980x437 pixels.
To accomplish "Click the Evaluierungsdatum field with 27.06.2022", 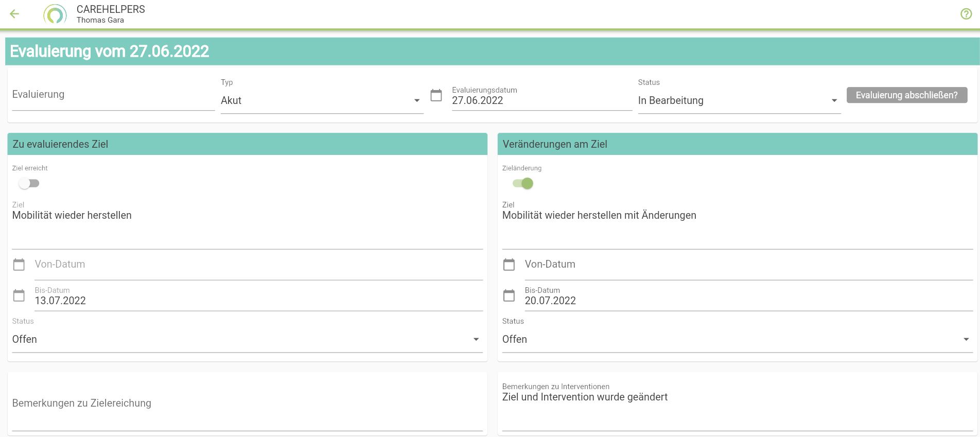I will tap(540, 100).
